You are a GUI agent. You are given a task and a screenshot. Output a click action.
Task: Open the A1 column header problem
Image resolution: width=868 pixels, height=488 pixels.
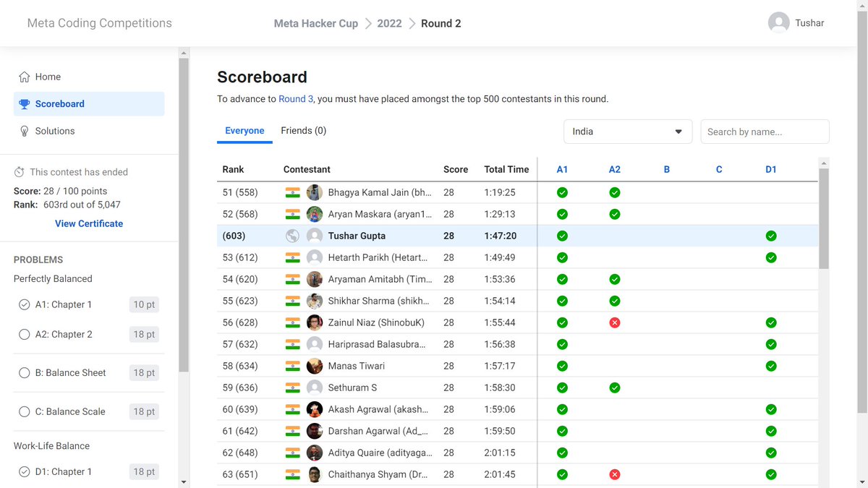coord(562,169)
